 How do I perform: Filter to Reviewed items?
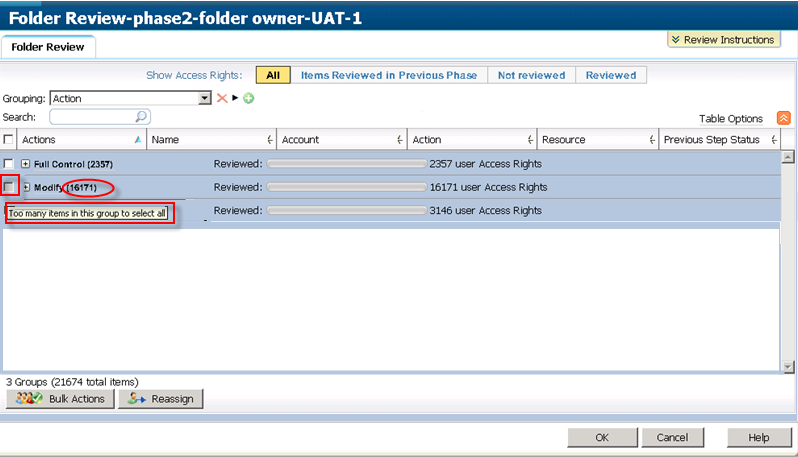click(611, 75)
